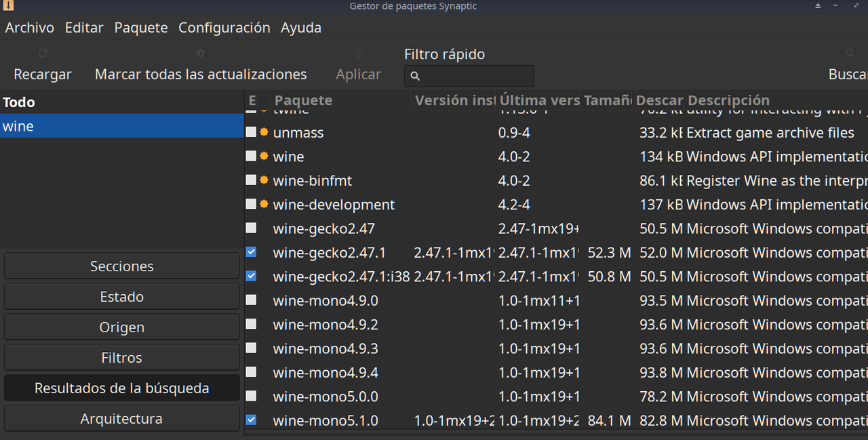Click the magnifier icon in Filtro rápido
The width and height of the screenshot is (868, 440).
[416, 76]
